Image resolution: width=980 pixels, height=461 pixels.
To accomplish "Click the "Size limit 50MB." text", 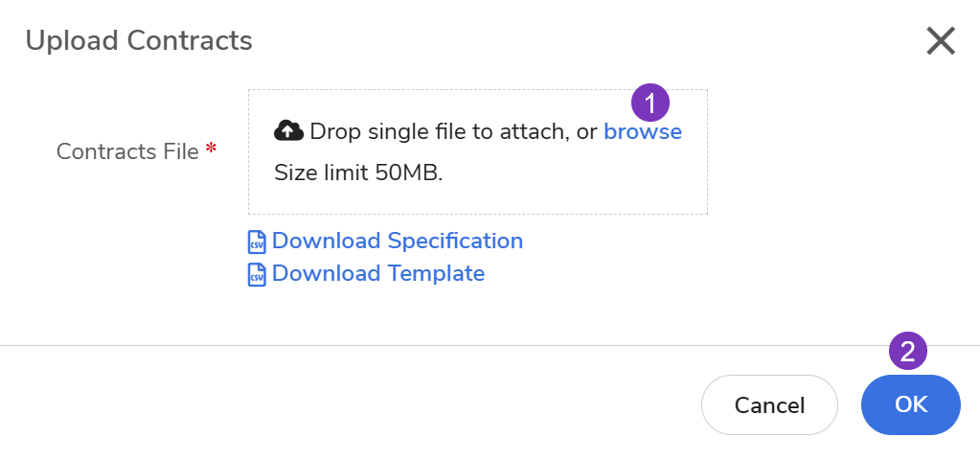I will pos(358,173).
